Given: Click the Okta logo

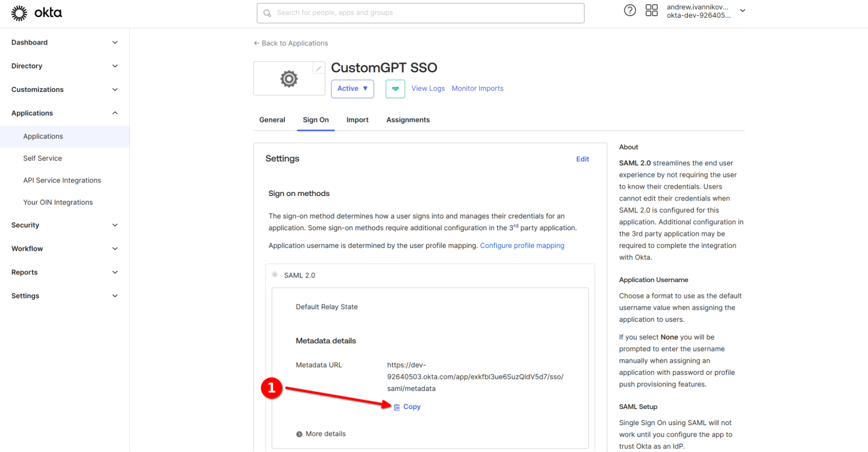Looking at the screenshot, I should click(36, 13).
